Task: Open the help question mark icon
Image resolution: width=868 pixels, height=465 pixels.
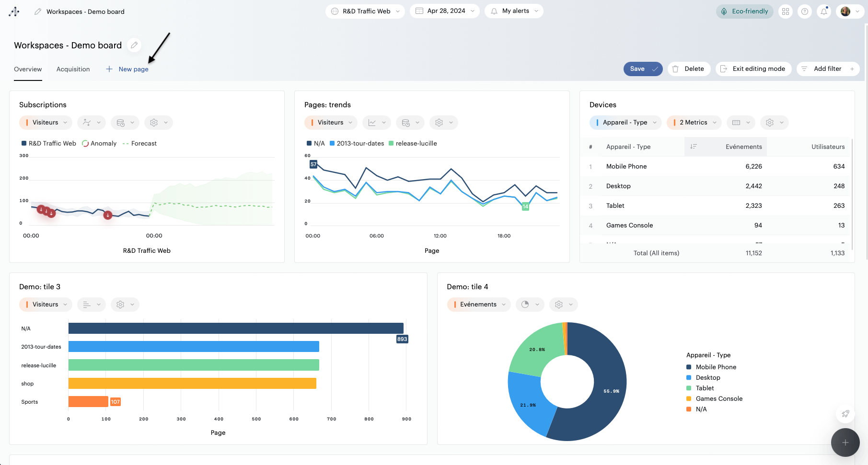Action: (805, 11)
